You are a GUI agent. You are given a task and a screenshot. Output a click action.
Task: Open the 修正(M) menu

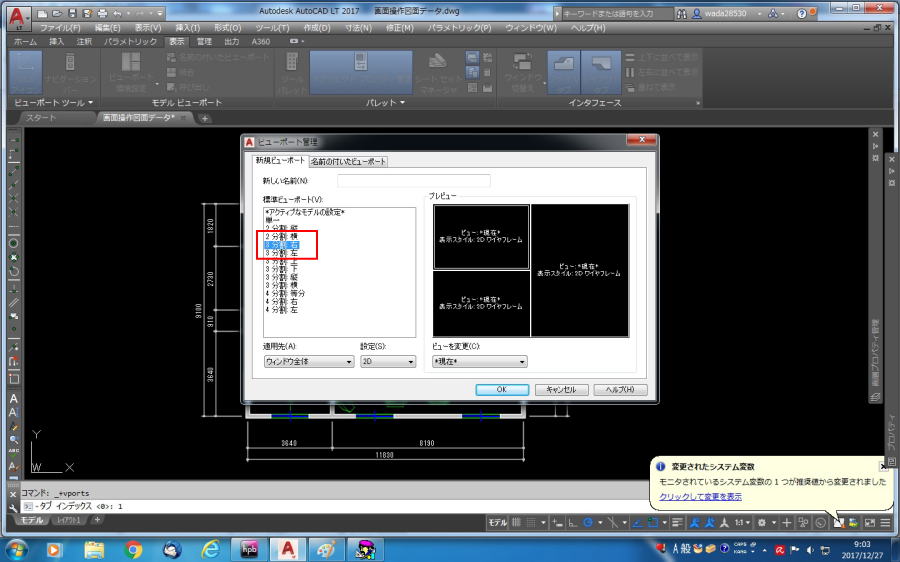[x=399, y=28]
